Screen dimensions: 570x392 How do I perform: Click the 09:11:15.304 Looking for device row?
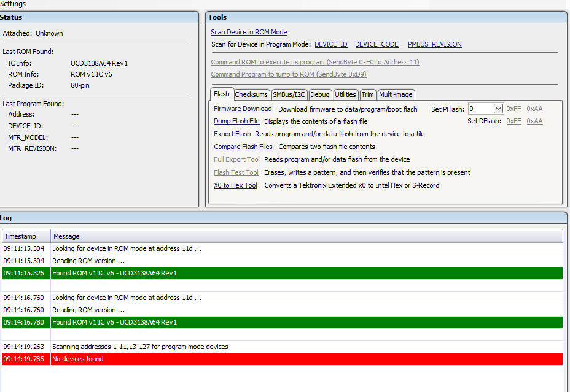[282, 248]
